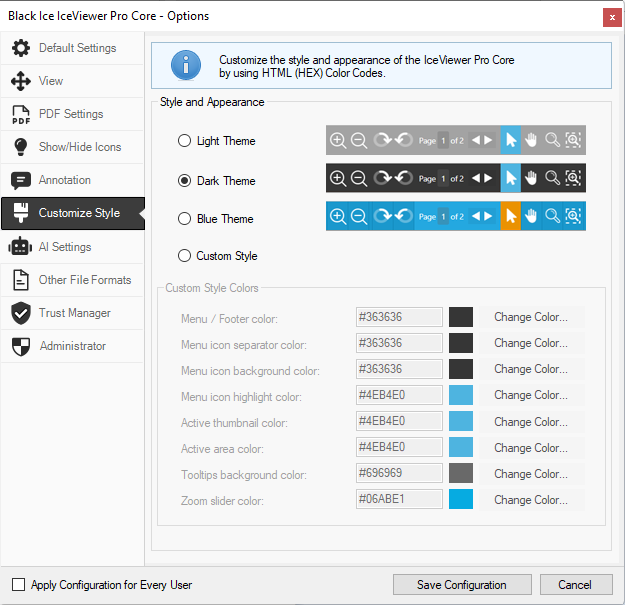Click Change Color for Tooltips background color

click(x=531, y=474)
